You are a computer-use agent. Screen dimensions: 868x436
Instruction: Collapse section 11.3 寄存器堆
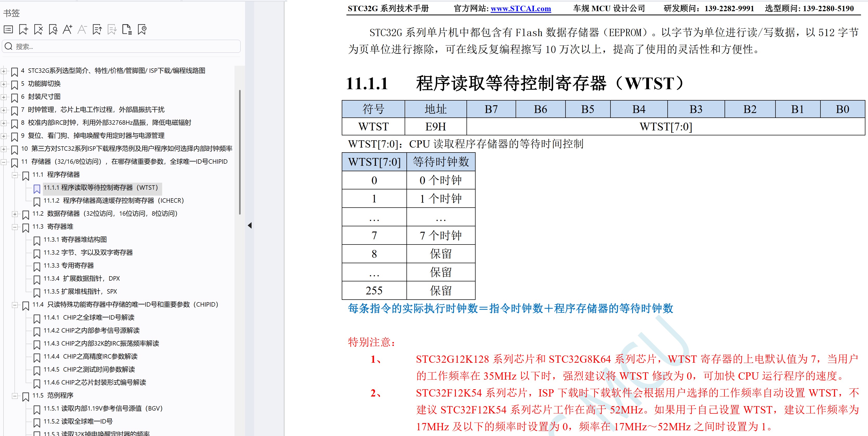[15, 227]
